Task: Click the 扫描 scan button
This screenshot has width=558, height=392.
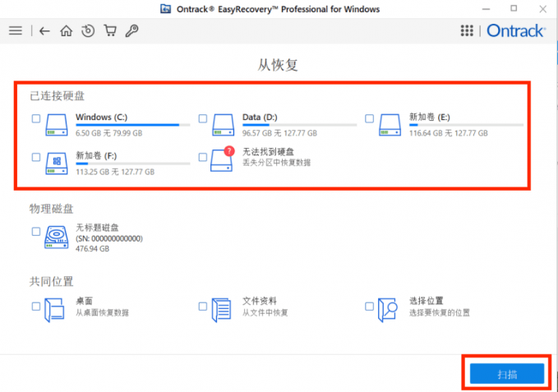Action: click(507, 374)
